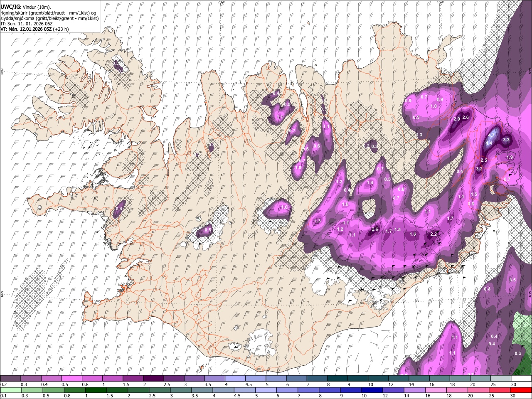Click the 'slydda/snjókoma' legend description line
Viewport: 532px width, 399px height.
49,18
